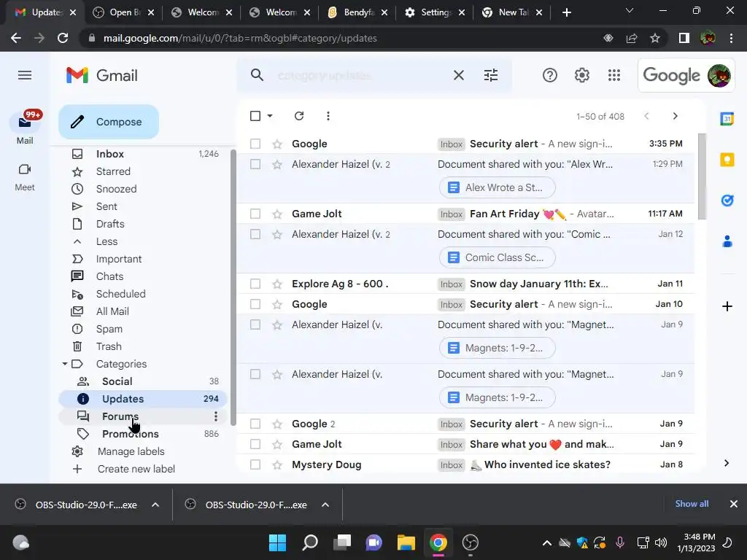
Task: Open Chrome tab search dropdown arrow
Action: pyautogui.click(x=630, y=10)
